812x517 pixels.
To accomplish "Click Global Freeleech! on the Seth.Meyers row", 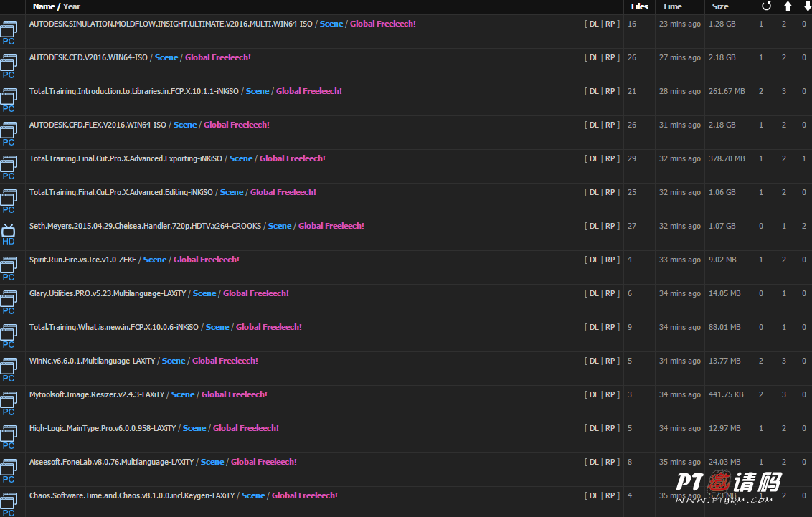I will 331,226.
